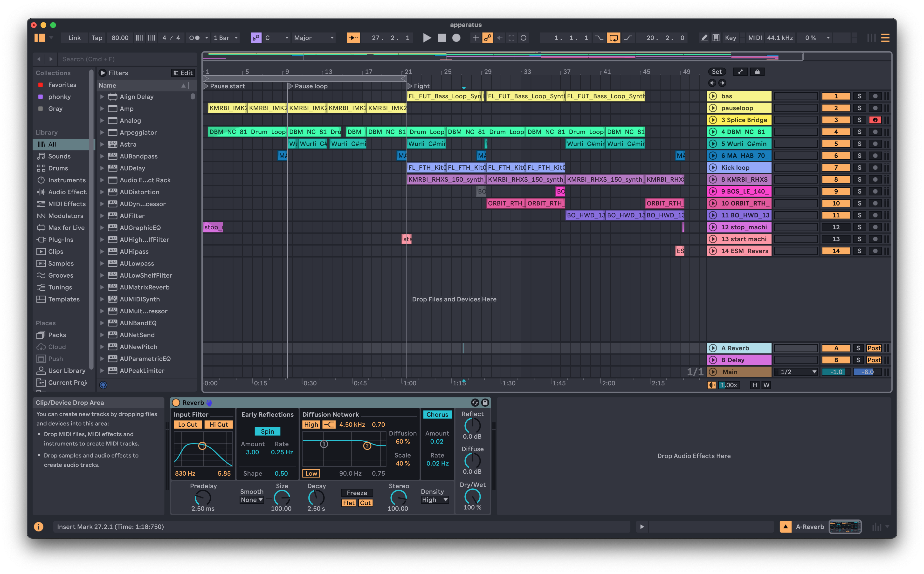Click the Dry/Wet knob
The image size is (924, 574).
(x=472, y=497)
